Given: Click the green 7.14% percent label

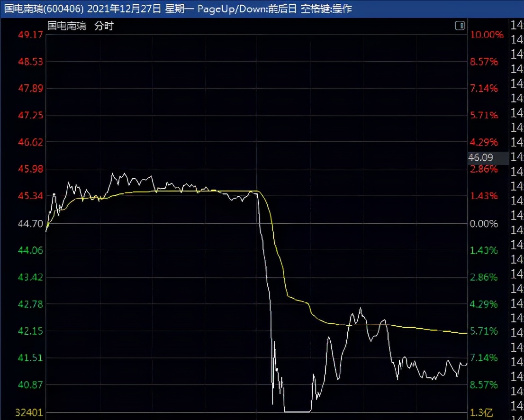Looking at the screenshot, I should (x=484, y=358).
